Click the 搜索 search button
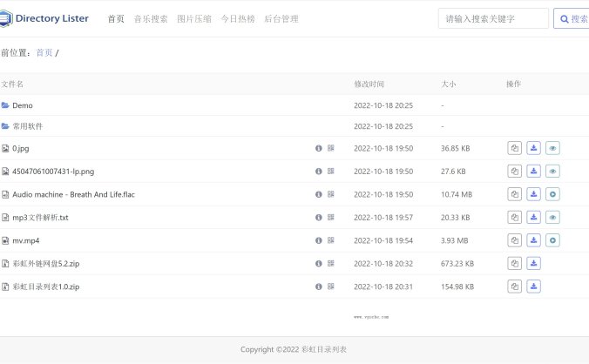 572,18
